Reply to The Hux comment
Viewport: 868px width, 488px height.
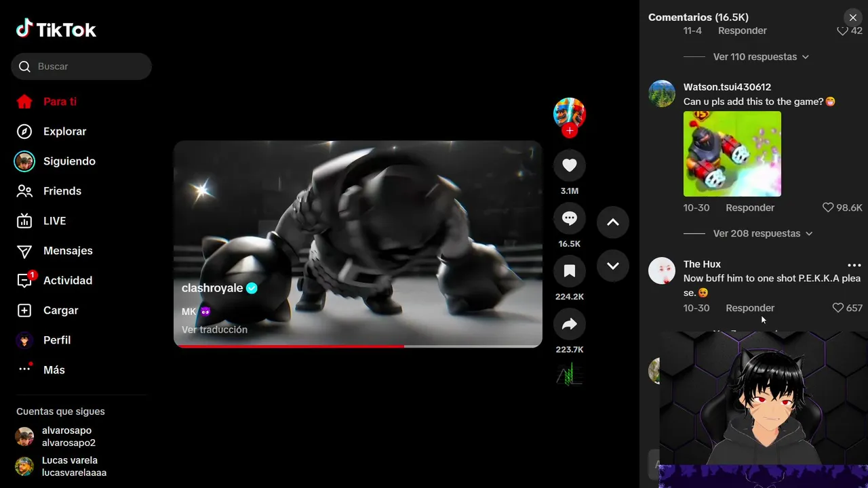click(750, 308)
